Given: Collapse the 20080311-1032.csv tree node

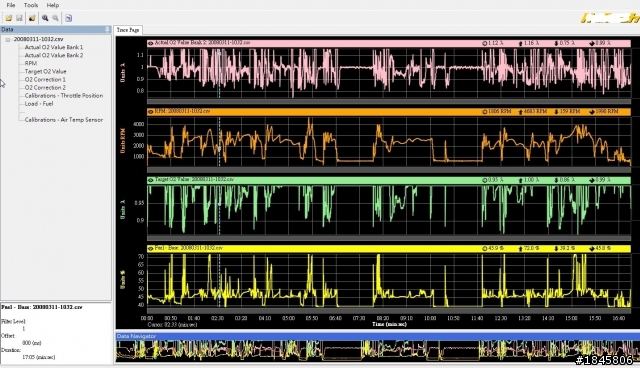Looking at the screenshot, I should pos(7,40).
